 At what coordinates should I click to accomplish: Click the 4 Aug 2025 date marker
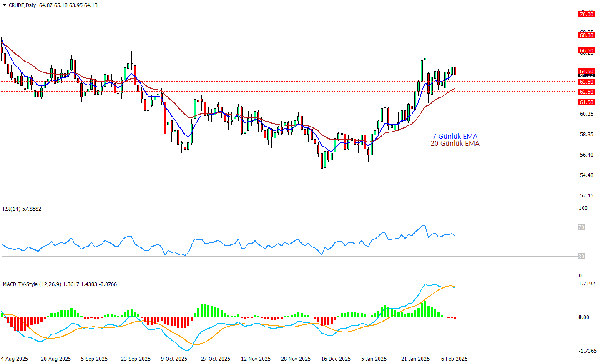point(15,359)
